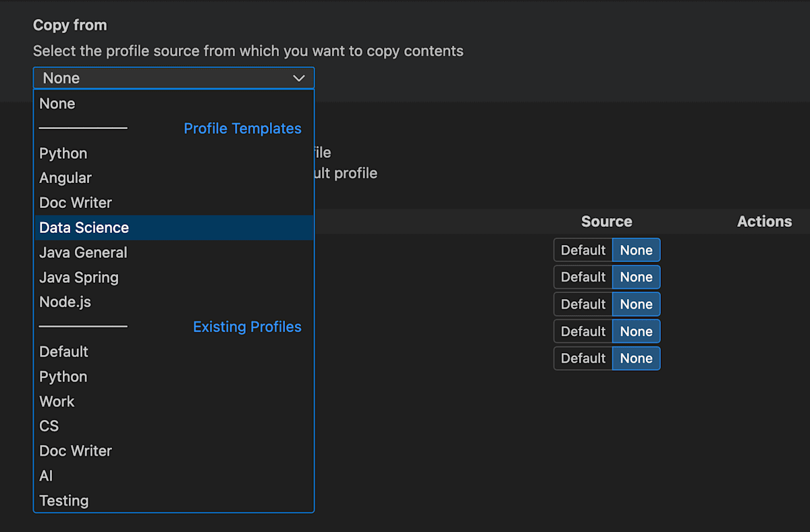Select the "Testing" existing profile
The height and width of the screenshot is (532, 810).
click(63, 500)
